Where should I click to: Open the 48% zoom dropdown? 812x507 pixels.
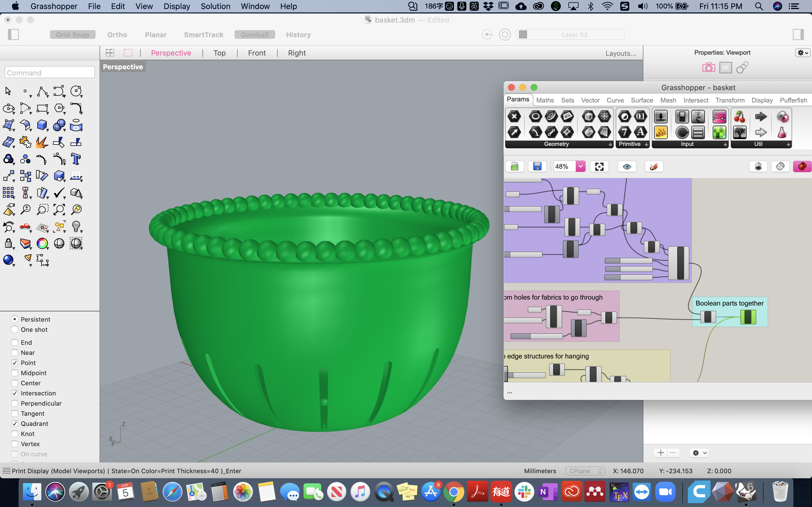point(580,166)
